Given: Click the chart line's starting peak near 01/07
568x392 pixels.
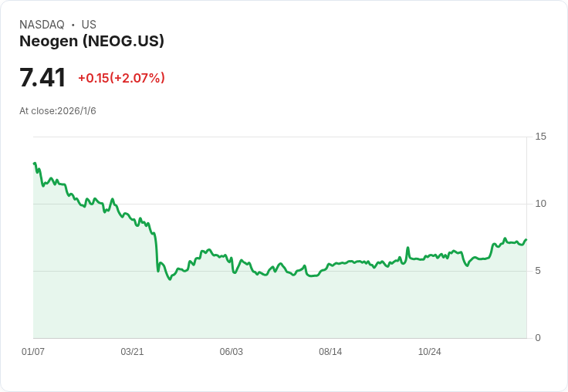Looking at the screenshot, I should (35, 164).
